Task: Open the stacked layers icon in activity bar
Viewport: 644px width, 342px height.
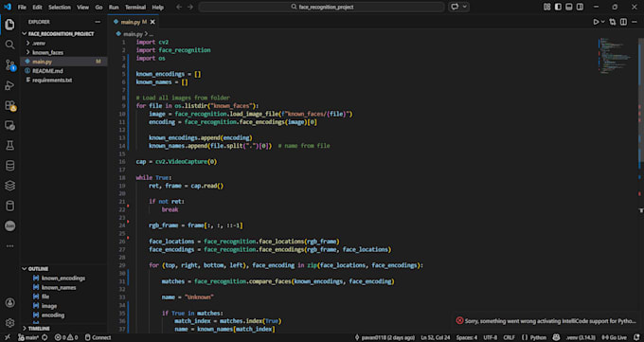Action: click(9, 186)
